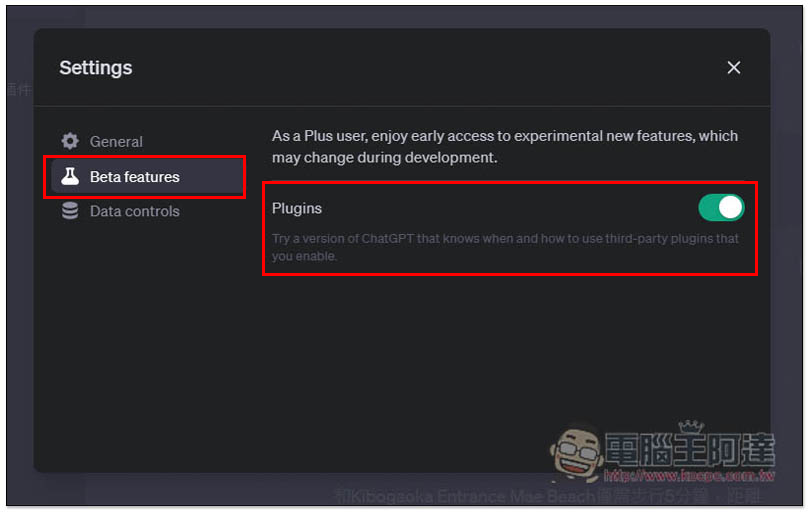
Task: Click the 'As a Plus user' intro paragraph
Action: coord(505,147)
